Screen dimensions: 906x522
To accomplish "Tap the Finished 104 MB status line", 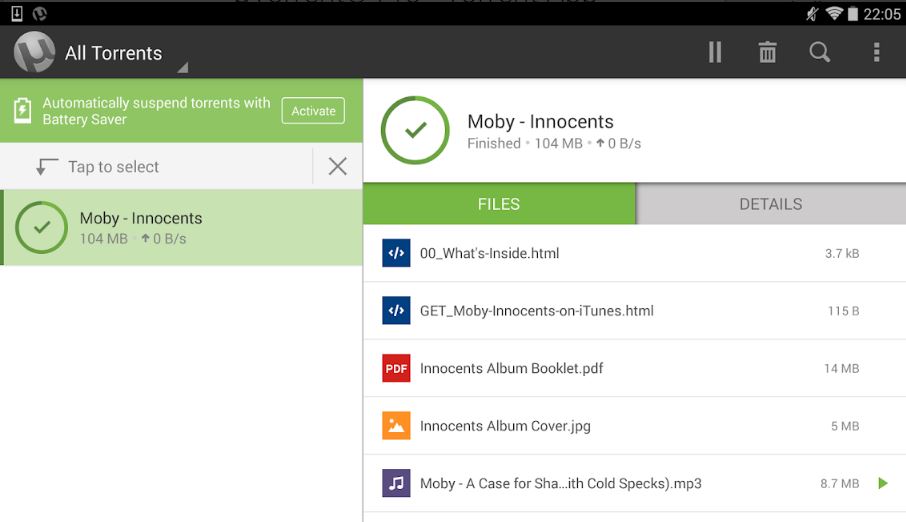I will point(554,143).
